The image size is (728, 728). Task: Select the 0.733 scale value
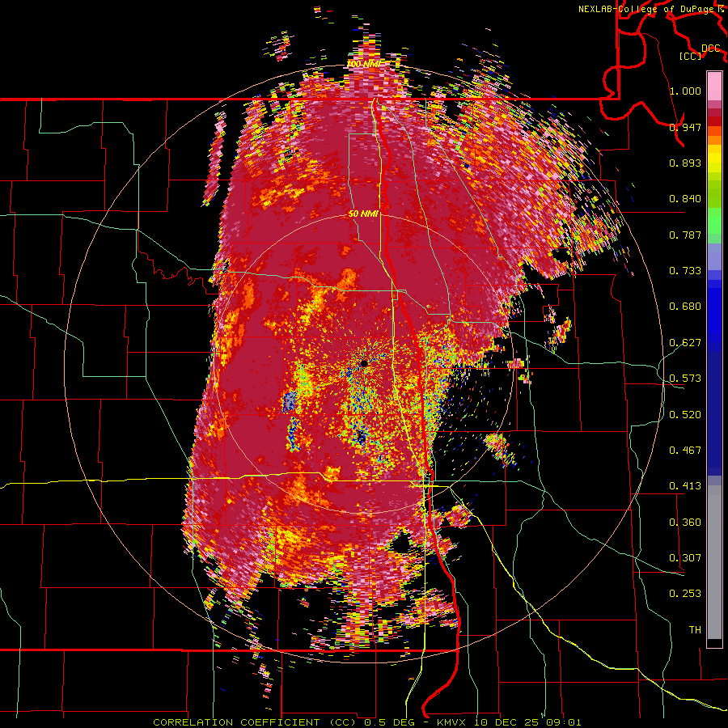685,271
